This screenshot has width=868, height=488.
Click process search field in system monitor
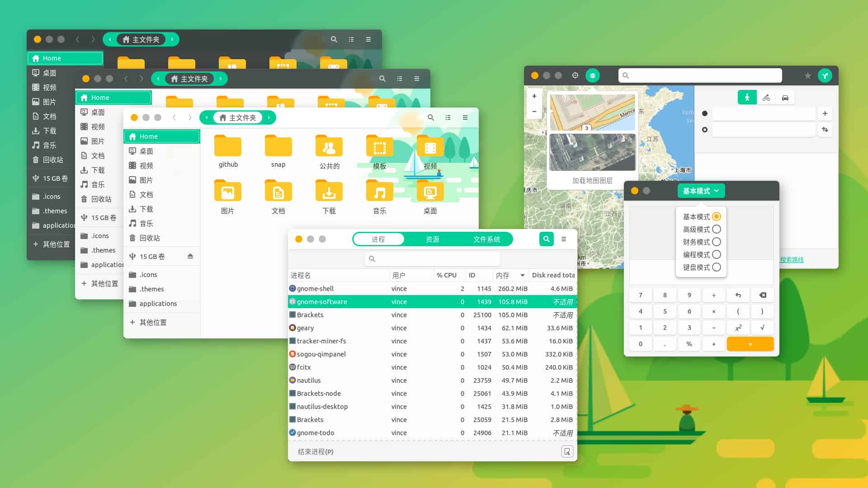pyautogui.click(x=433, y=259)
